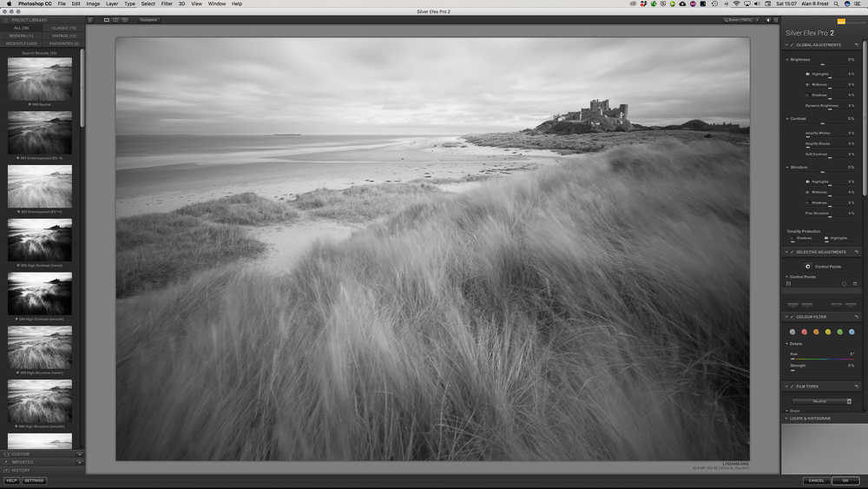Reset Global Adjustments with the arrow icon

click(856, 45)
